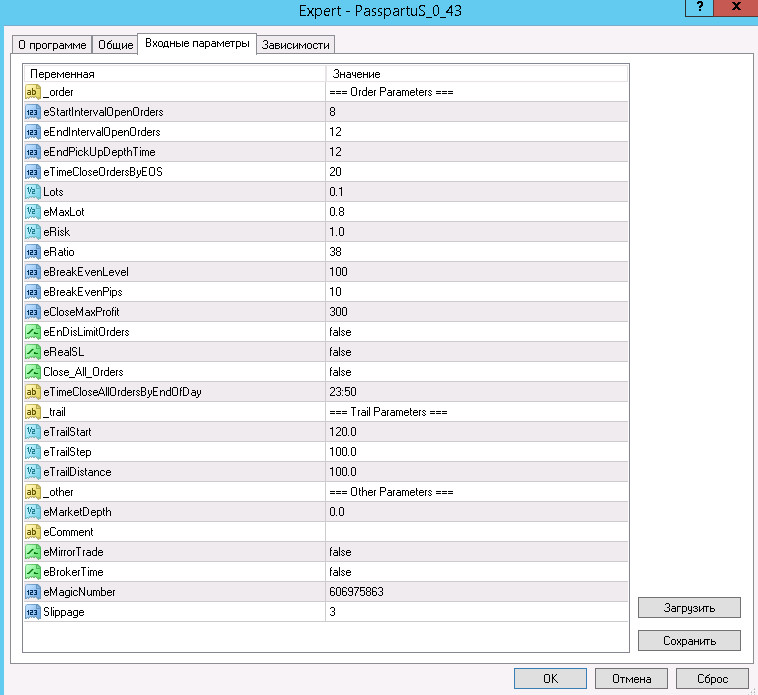Click the eMarketDepth value 0.0
The height and width of the screenshot is (695, 758).
pos(337,512)
